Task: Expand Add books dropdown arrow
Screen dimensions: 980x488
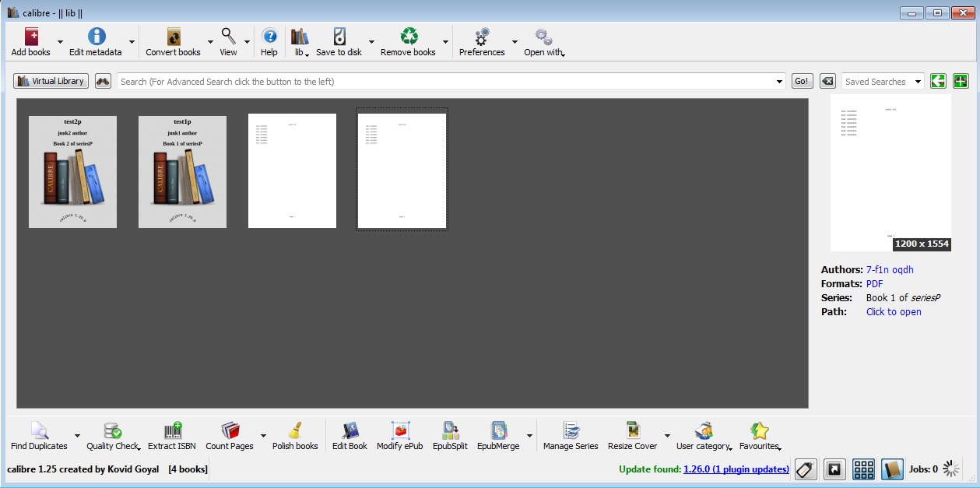Action: [60, 42]
